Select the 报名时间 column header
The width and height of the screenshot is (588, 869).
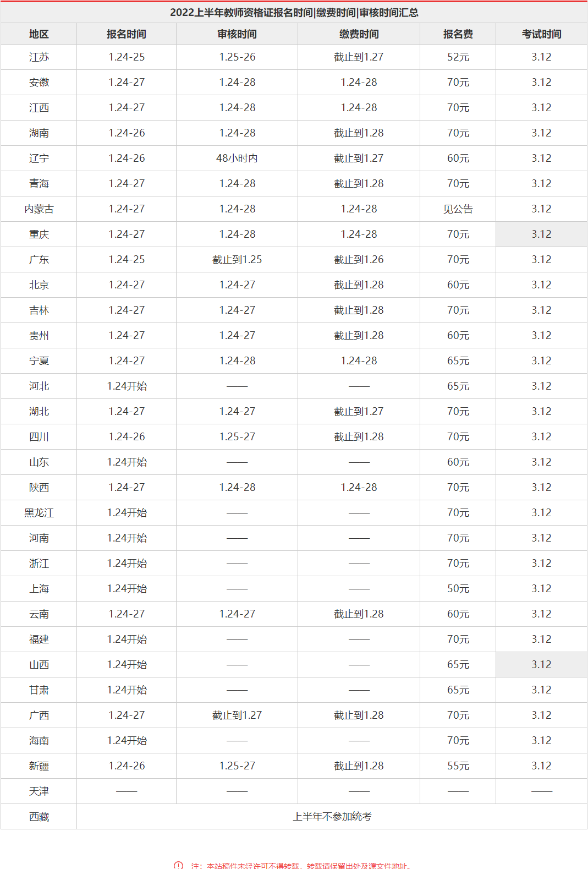(x=127, y=34)
